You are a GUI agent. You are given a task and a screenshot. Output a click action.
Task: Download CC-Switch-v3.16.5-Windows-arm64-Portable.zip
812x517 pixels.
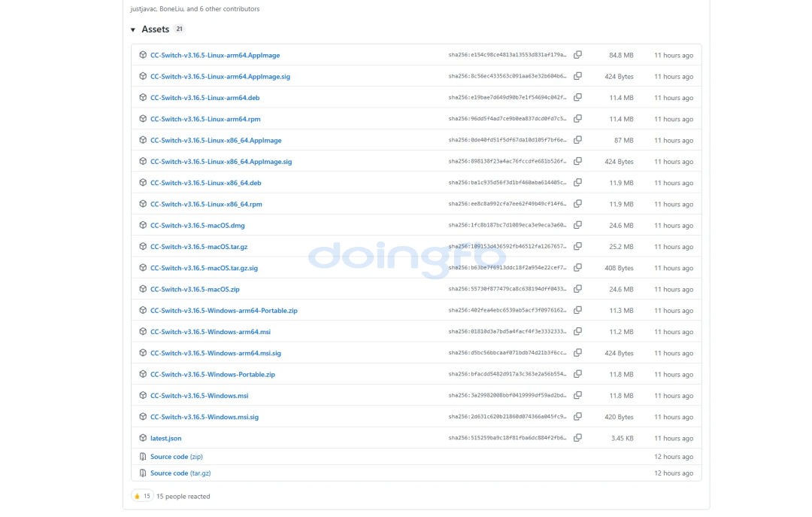(x=224, y=310)
